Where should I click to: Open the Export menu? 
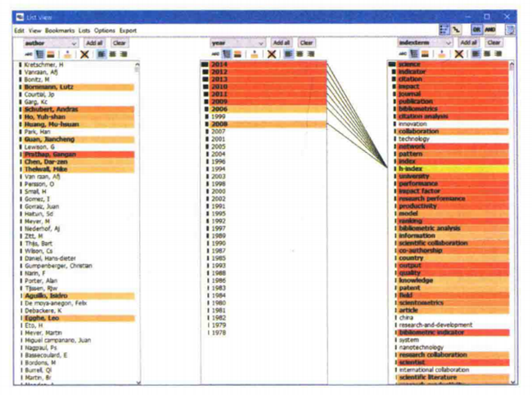point(127,30)
